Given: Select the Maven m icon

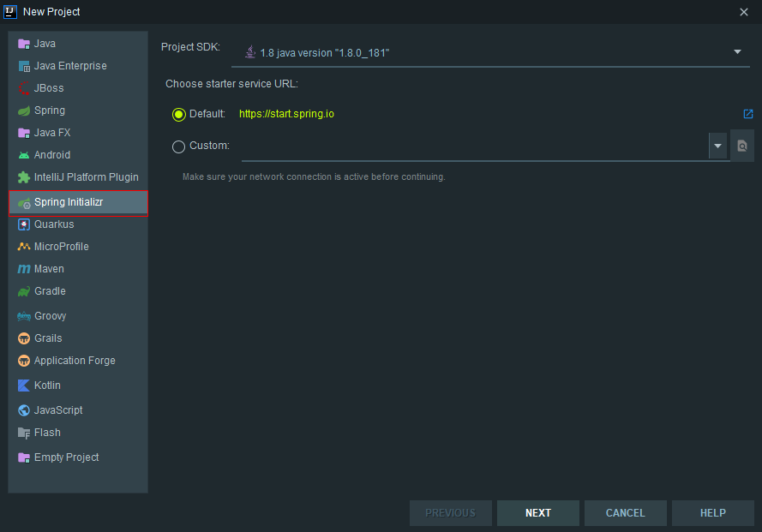Looking at the screenshot, I should coord(24,269).
